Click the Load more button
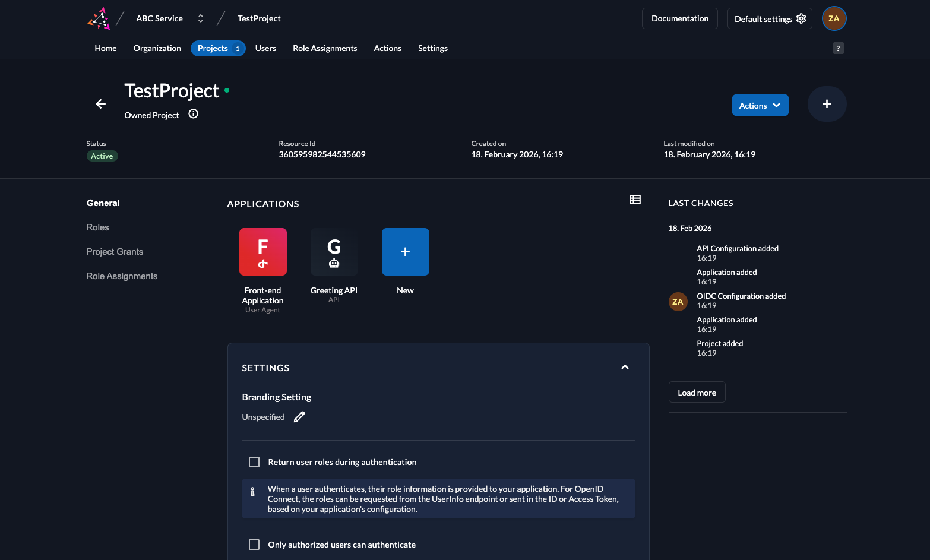 697,393
